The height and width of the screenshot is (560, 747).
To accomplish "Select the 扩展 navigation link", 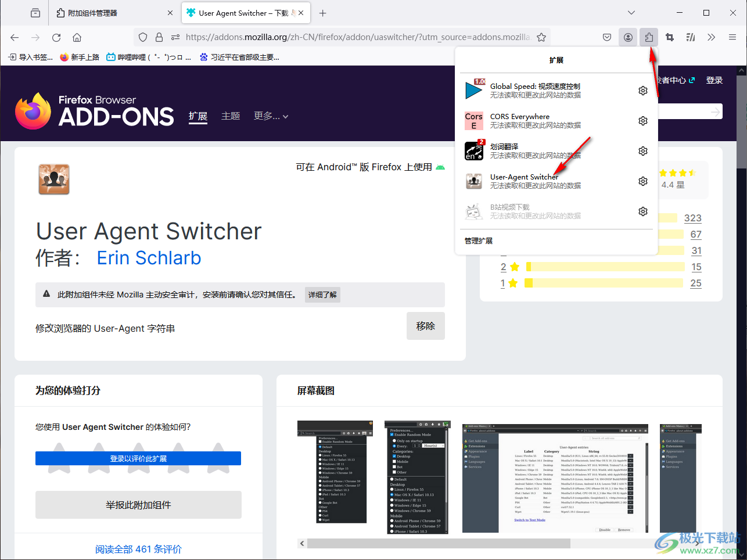I will (198, 116).
